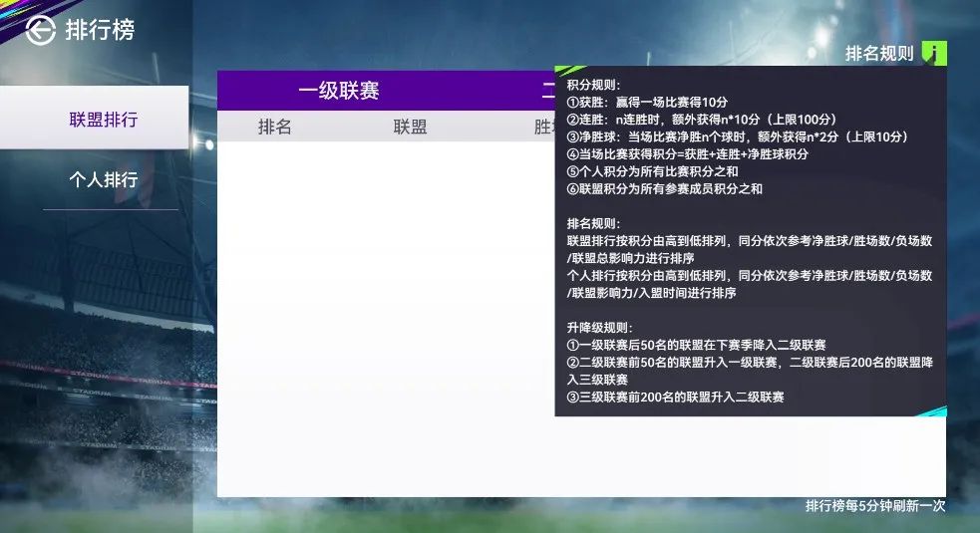This screenshot has height=533, width=980.
Task: Click the 排名规则 label
Action: 878,54
